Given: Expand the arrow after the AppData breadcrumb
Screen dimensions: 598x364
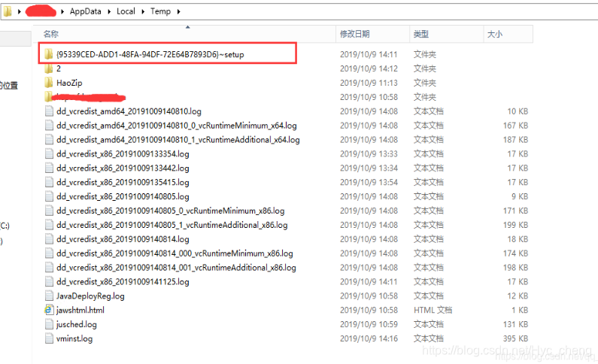Looking at the screenshot, I should tap(109, 11).
